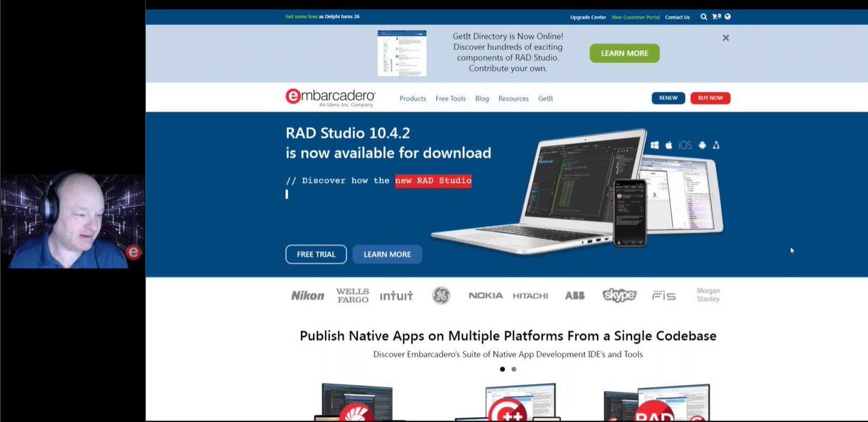Screen dimensions: 868x422
Task: Select the Linux platform icon
Action: click(x=715, y=145)
